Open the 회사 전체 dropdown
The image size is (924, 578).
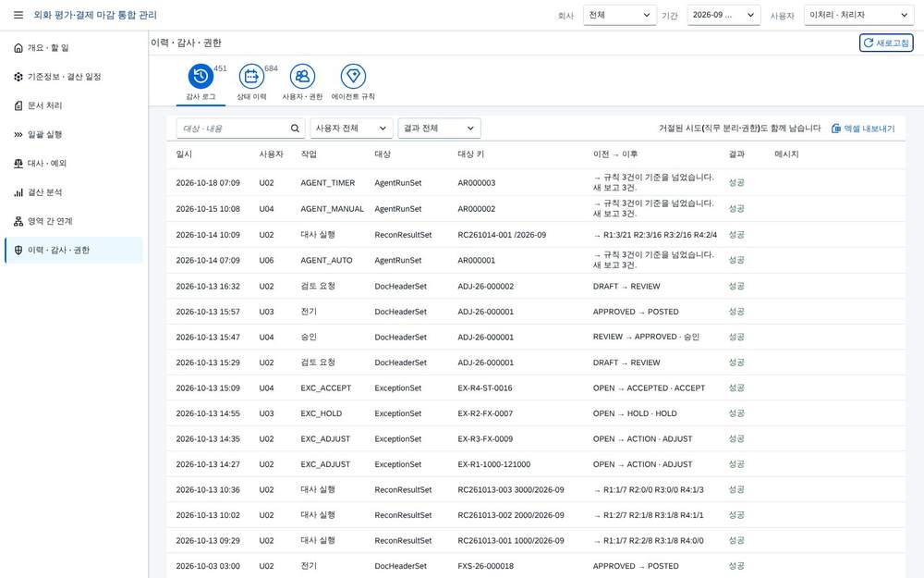pos(620,15)
